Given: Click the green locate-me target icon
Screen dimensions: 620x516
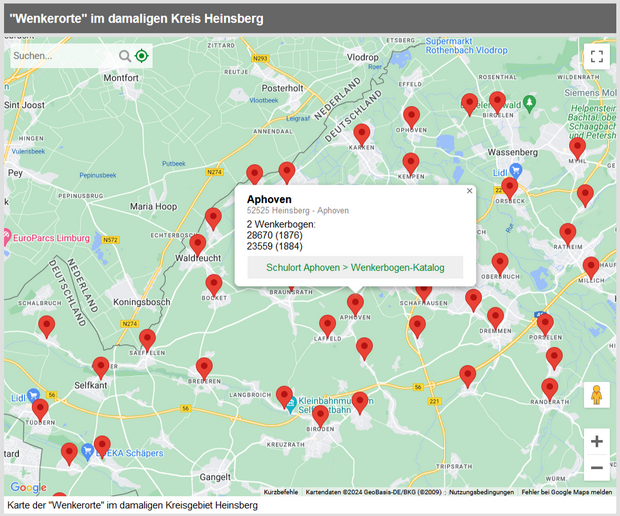Looking at the screenshot, I should coord(142,56).
